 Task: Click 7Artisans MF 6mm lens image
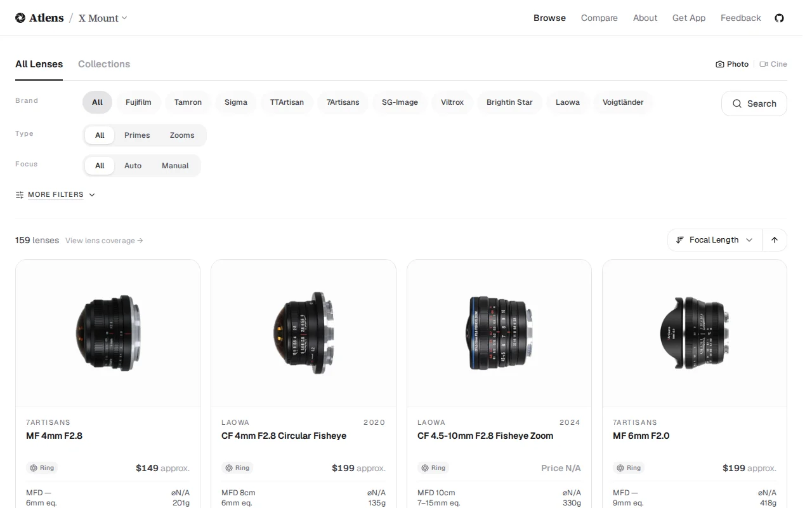[x=695, y=333]
